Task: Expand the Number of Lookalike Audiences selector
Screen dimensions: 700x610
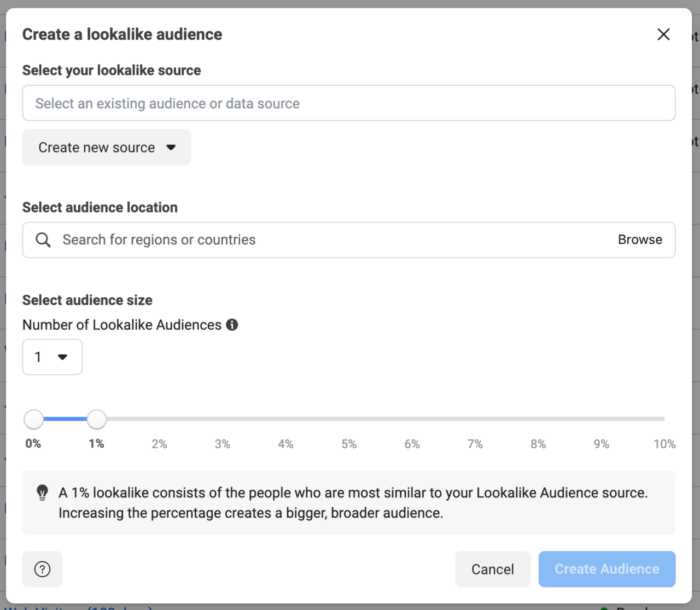Action: (x=52, y=357)
